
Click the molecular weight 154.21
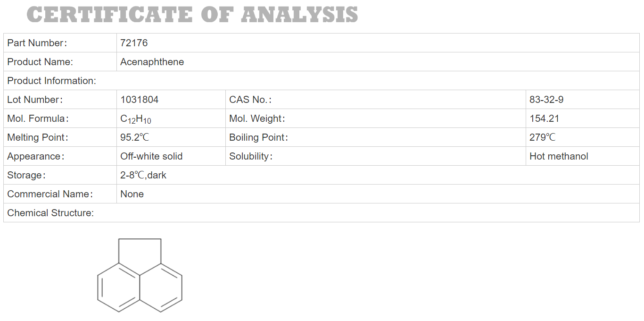544,118
